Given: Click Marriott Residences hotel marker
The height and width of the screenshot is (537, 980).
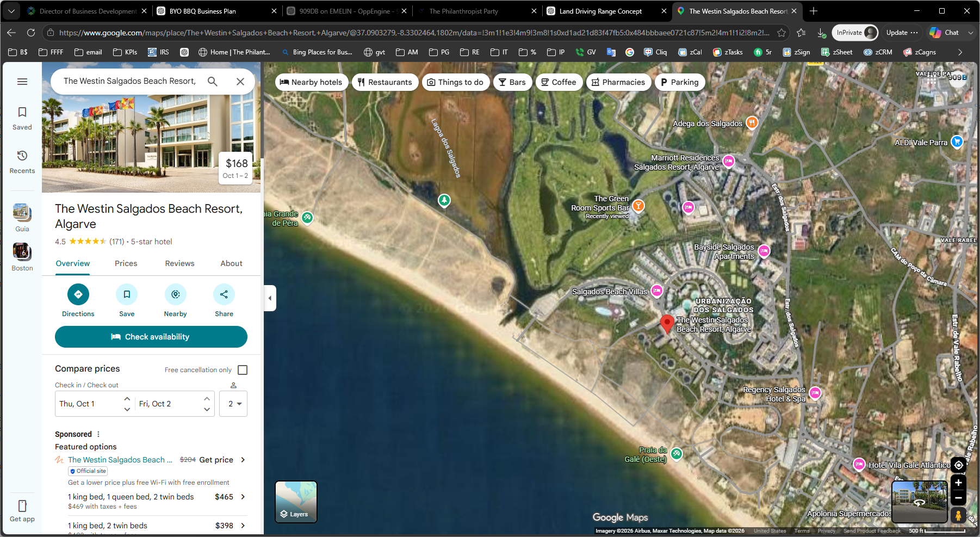Looking at the screenshot, I should 729,161.
